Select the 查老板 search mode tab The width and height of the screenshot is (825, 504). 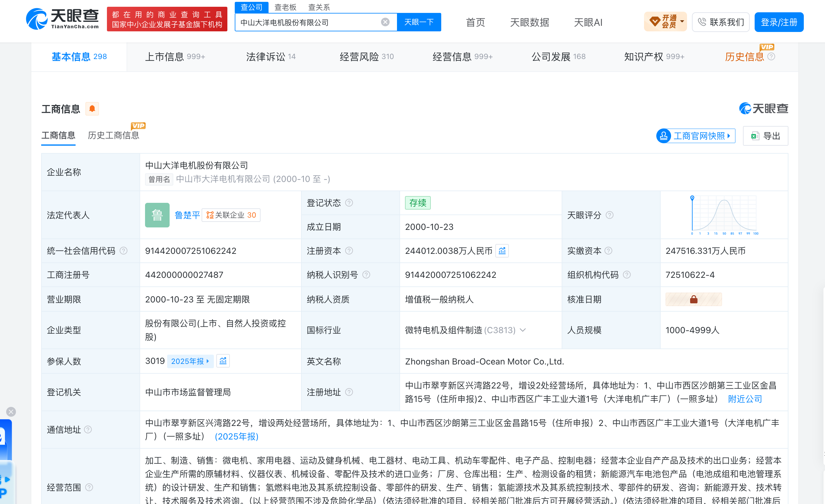[x=285, y=7]
